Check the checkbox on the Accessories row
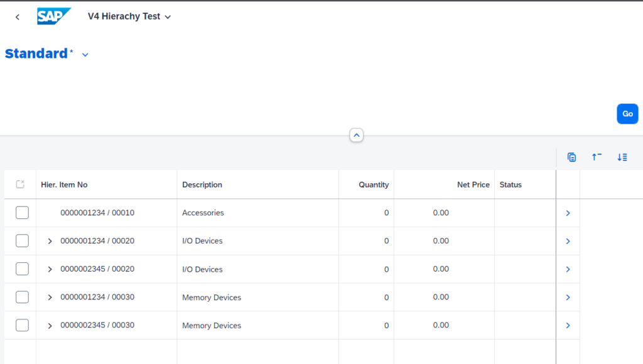Viewport: 643px width, 364px height. tap(21, 213)
